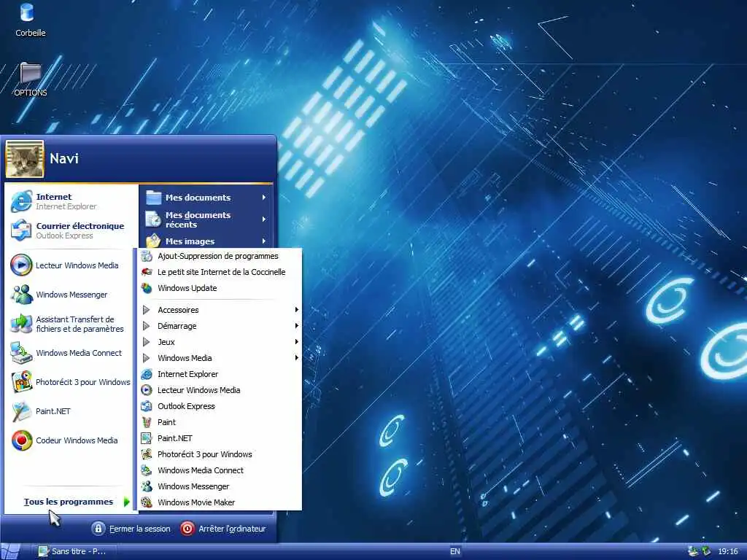Expand the Jeux submenu arrow
The image size is (747, 560).
tap(296, 342)
